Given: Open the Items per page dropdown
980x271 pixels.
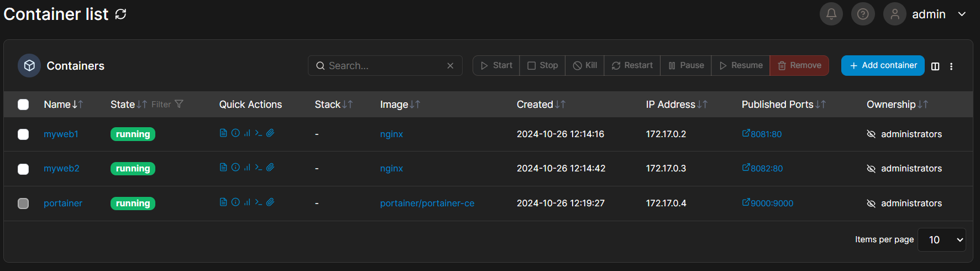Looking at the screenshot, I should tap(941, 239).
